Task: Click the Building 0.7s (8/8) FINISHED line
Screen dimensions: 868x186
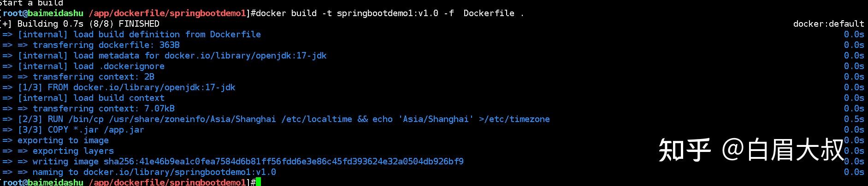Action: click(80, 24)
